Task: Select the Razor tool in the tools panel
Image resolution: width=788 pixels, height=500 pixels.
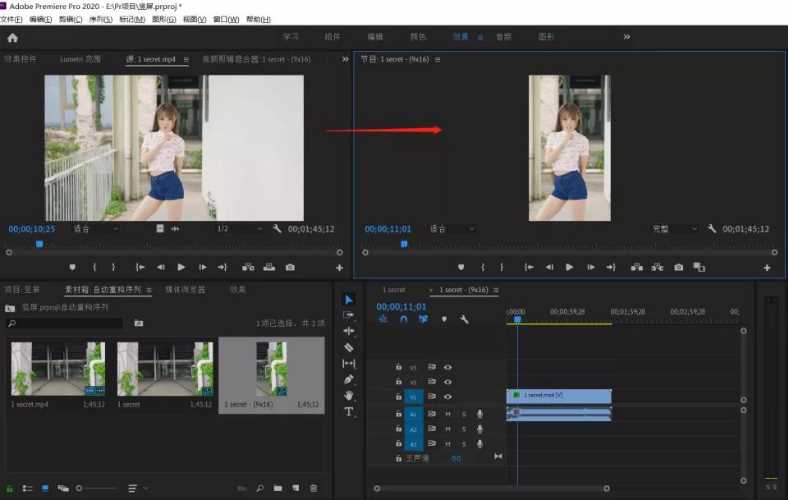Action: click(349, 347)
